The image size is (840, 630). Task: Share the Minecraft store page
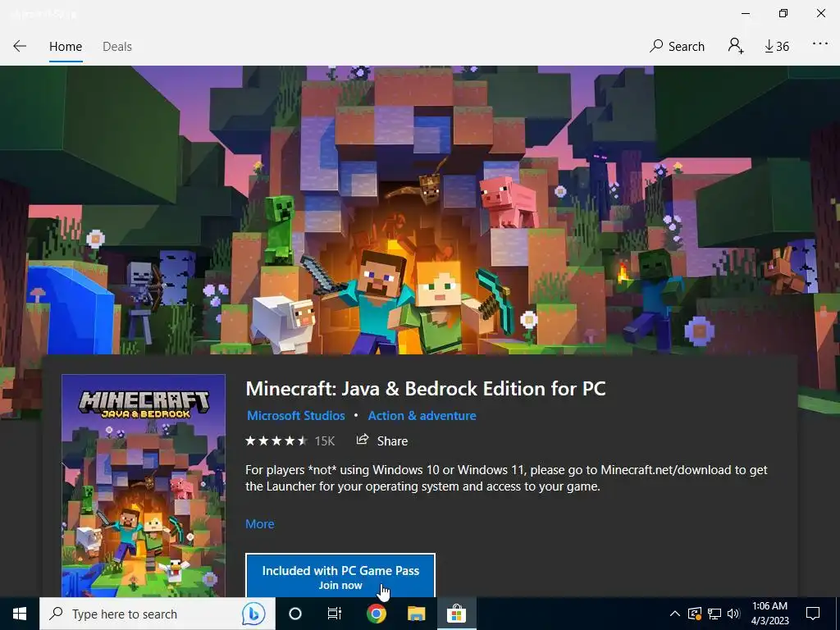382,441
